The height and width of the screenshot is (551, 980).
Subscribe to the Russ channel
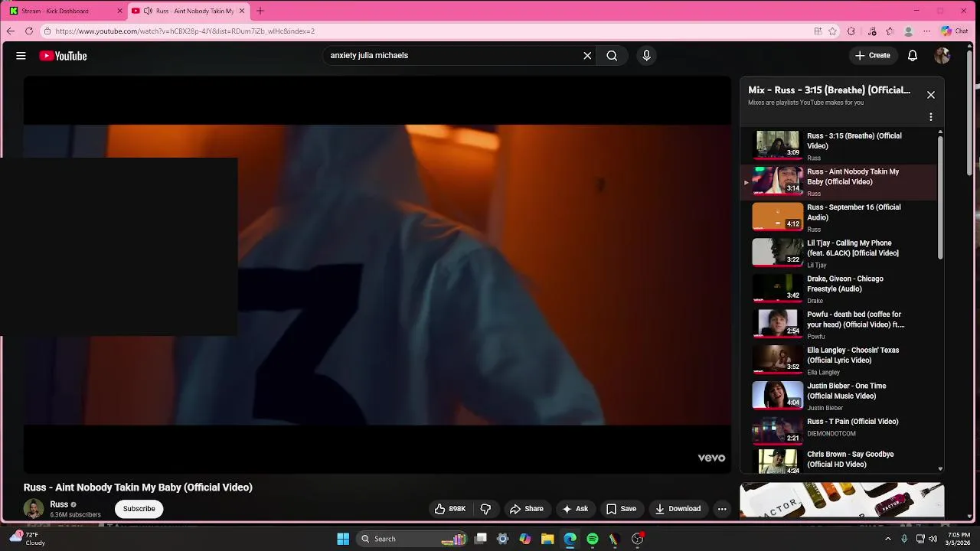(139, 509)
